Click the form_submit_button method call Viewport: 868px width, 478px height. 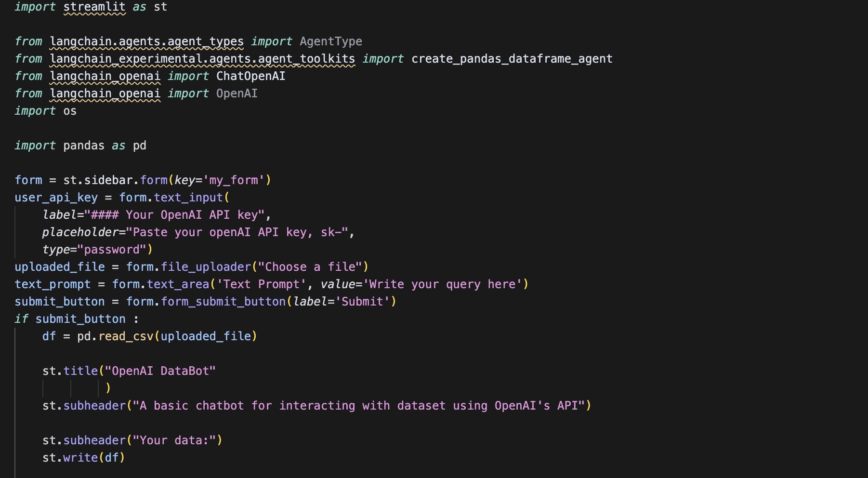coord(224,302)
